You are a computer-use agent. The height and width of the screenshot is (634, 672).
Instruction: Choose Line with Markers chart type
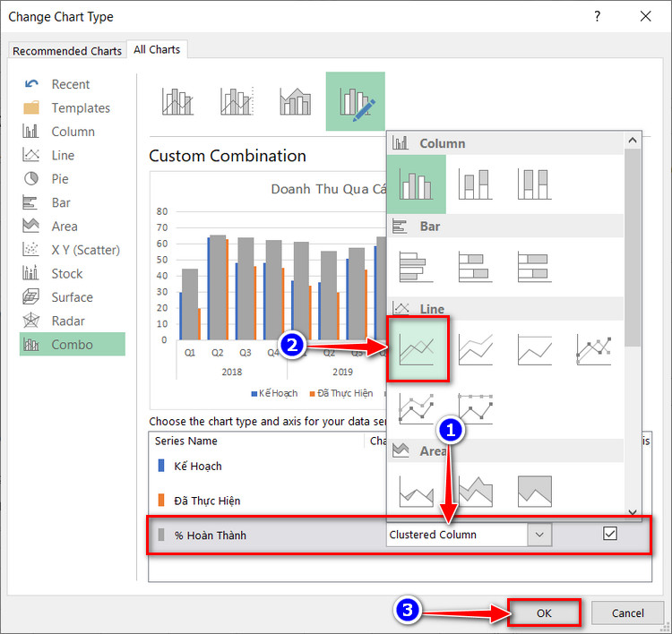coord(593,349)
